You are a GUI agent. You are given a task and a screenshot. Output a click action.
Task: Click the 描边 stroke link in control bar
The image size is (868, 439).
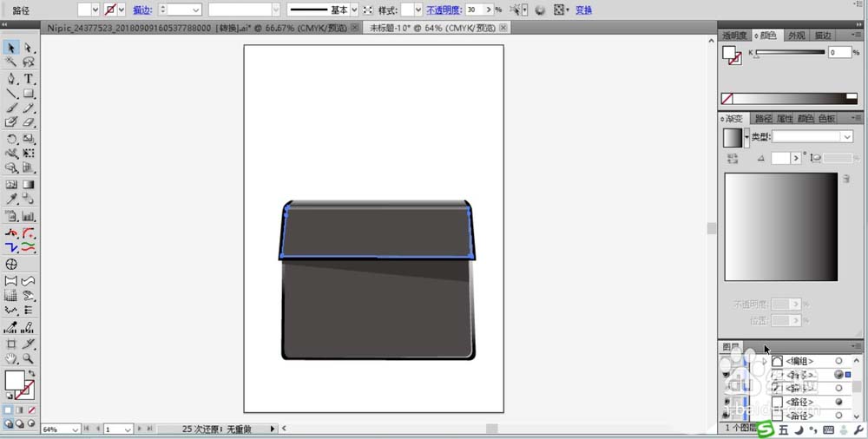[142, 10]
